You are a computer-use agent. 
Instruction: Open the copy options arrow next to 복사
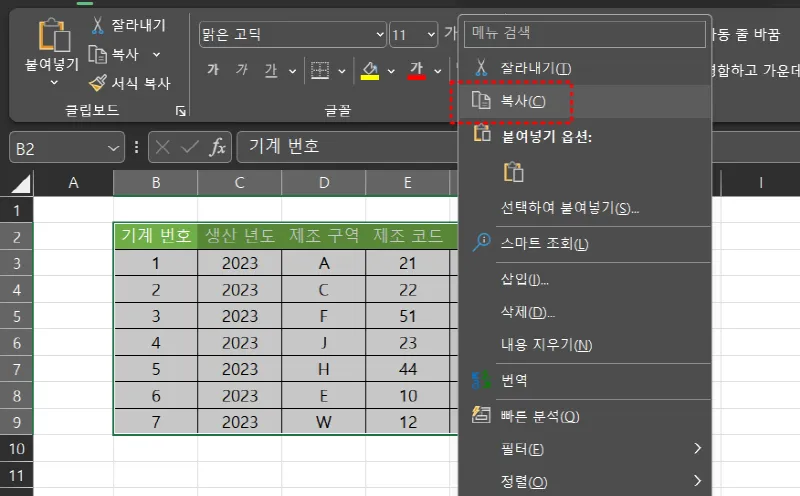pos(157,54)
